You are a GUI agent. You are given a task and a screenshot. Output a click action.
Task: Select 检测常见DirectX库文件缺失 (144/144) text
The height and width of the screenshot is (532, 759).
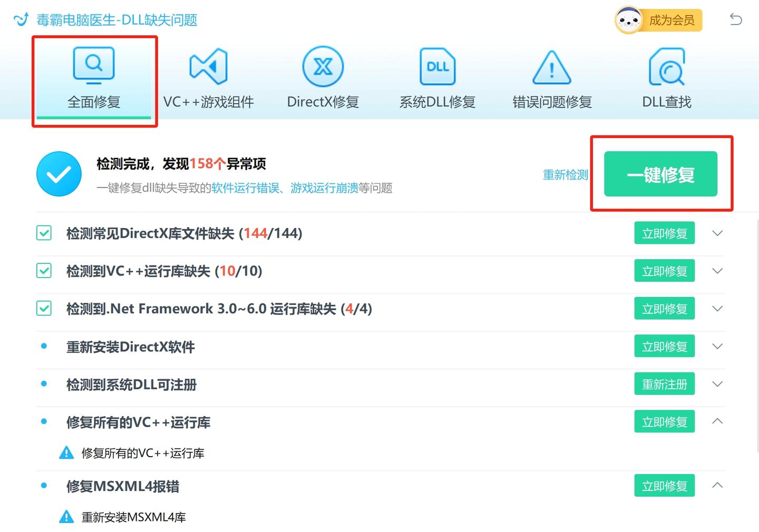(x=184, y=233)
